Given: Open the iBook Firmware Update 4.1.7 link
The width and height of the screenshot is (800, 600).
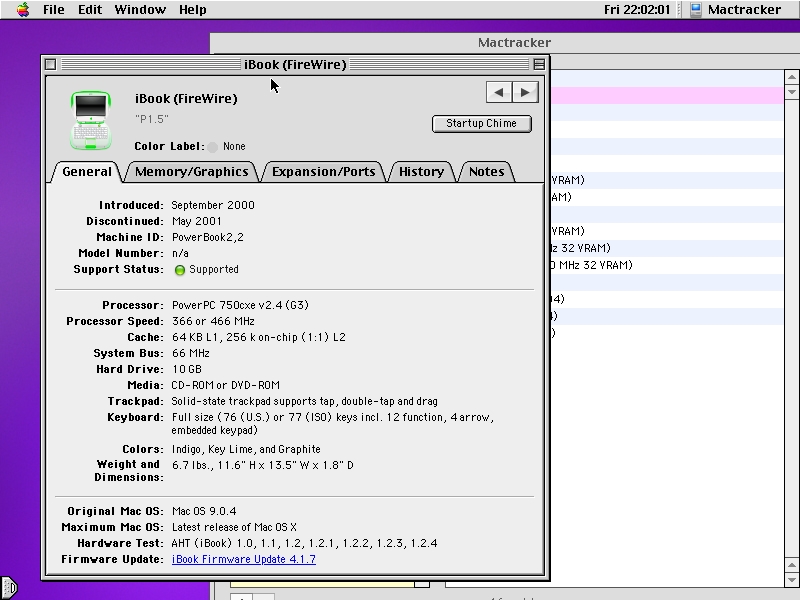Looking at the screenshot, I should 243,560.
